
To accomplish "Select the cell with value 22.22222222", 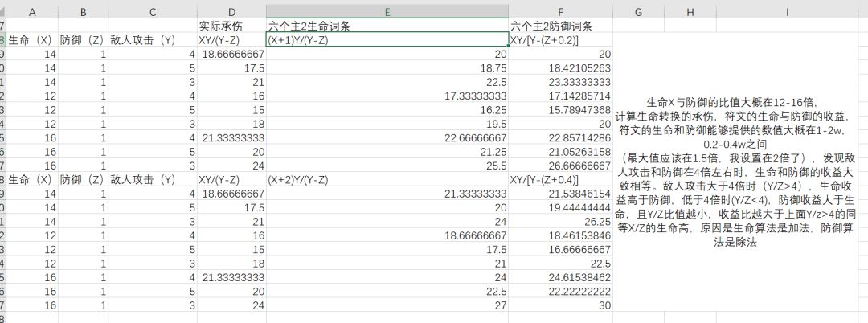I will pyautogui.click(x=560, y=292).
